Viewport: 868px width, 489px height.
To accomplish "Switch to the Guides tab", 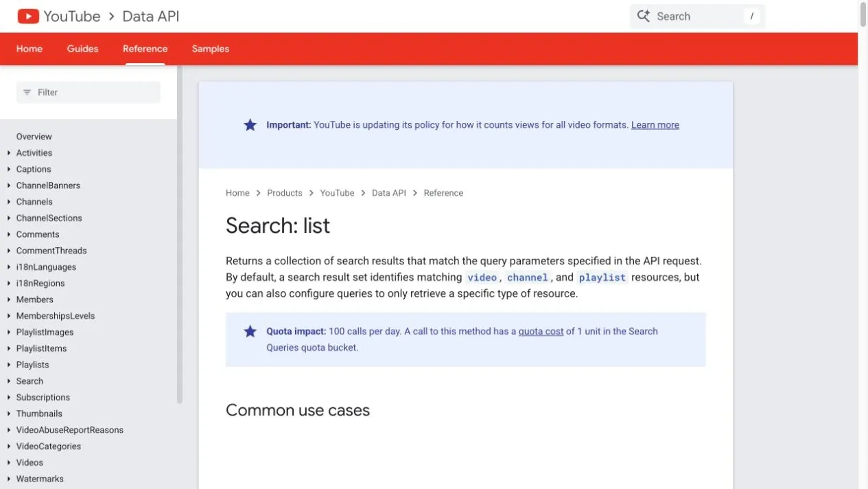I will point(82,49).
